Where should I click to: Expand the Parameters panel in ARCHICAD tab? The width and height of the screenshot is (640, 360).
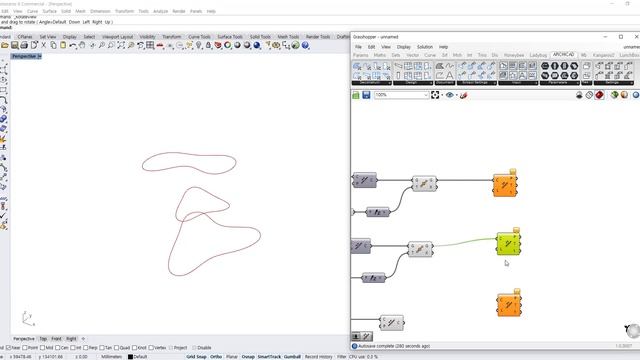pos(559,83)
